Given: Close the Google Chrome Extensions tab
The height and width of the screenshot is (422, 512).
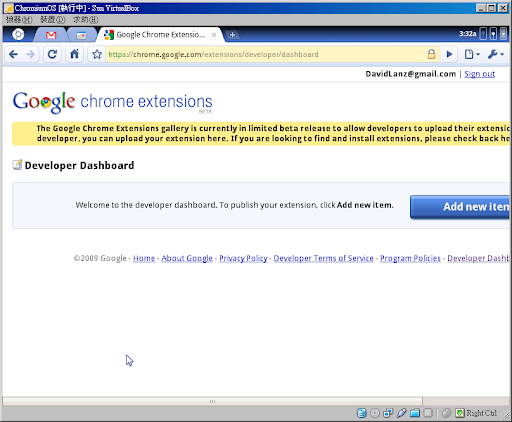Looking at the screenshot, I should (214, 35).
